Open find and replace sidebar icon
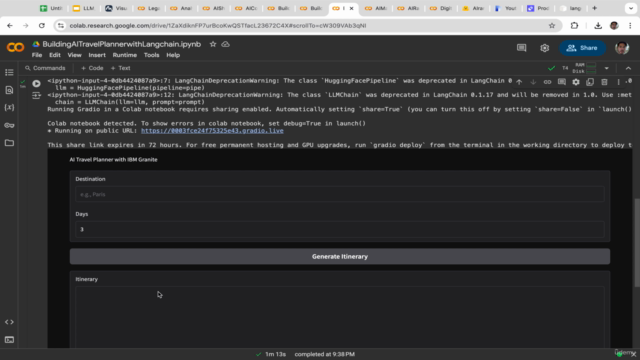 pyautogui.click(x=9, y=90)
